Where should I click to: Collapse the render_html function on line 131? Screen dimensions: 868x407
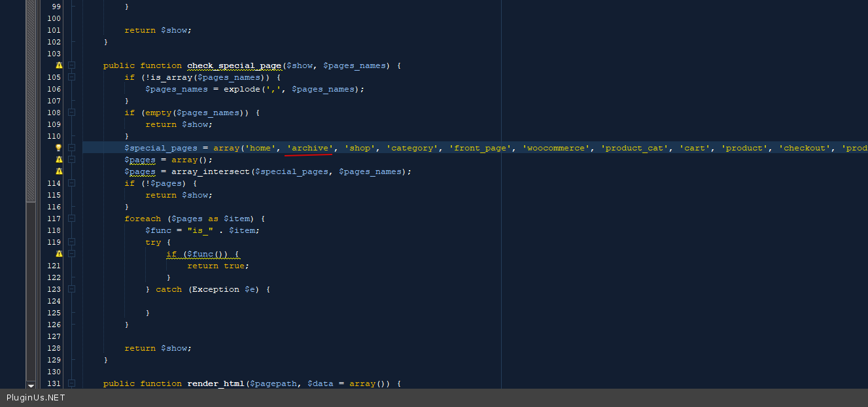[x=71, y=383]
